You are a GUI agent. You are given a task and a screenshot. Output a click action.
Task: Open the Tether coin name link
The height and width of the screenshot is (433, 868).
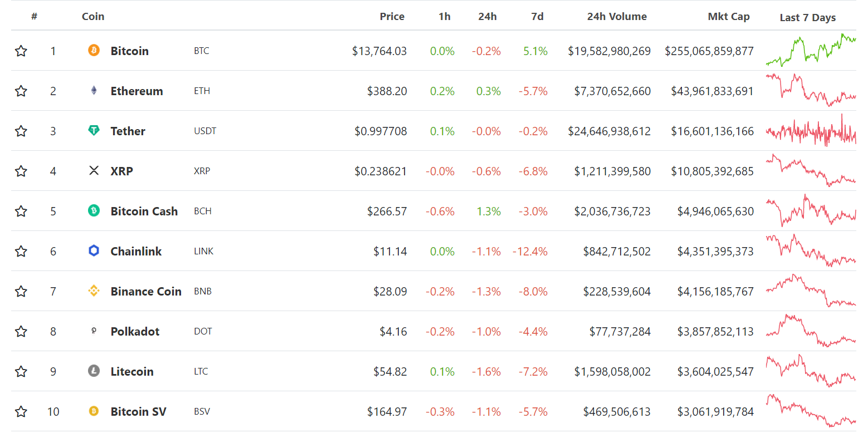(x=128, y=131)
